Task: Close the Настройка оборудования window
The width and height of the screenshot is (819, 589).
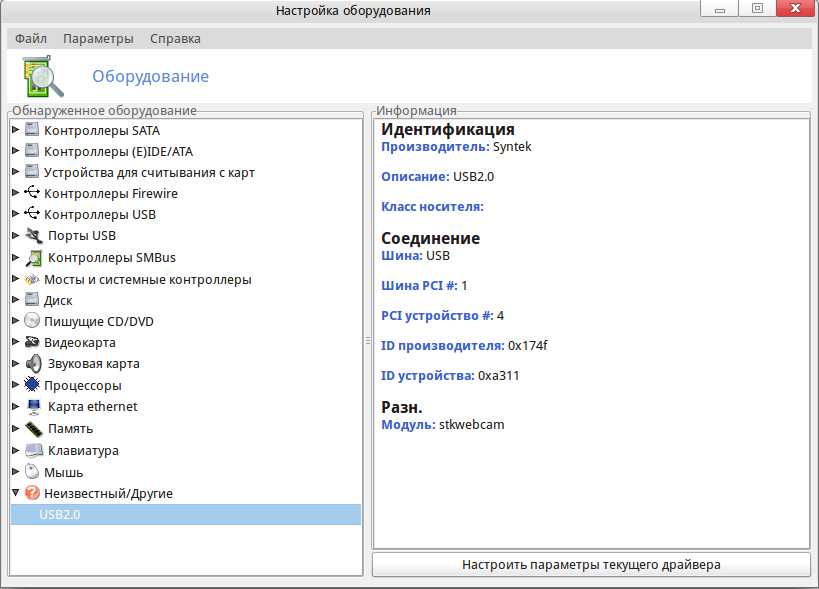Action: 795,9
